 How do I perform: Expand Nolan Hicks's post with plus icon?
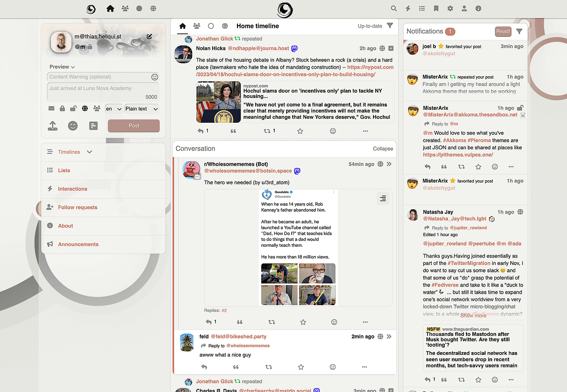coord(391,48)
